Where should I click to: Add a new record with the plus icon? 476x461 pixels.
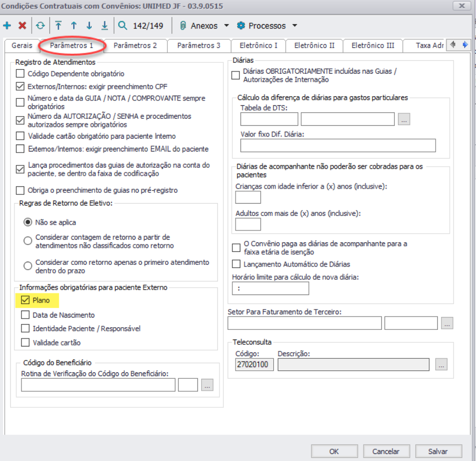7,25
